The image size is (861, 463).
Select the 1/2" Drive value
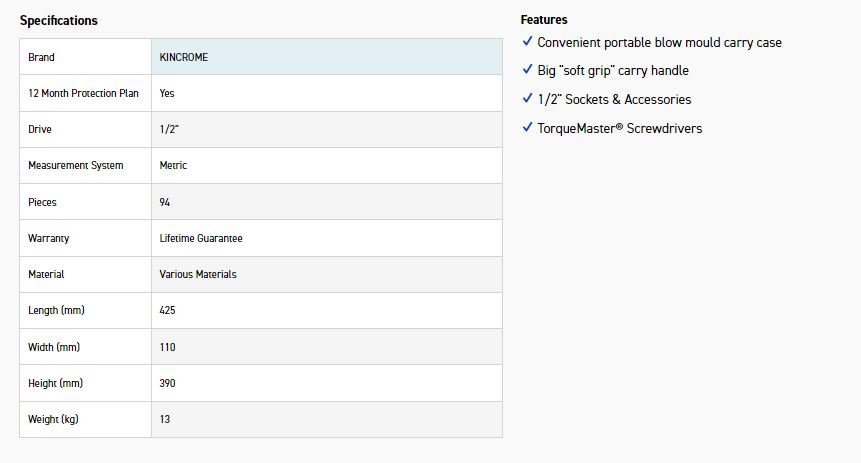168,129
